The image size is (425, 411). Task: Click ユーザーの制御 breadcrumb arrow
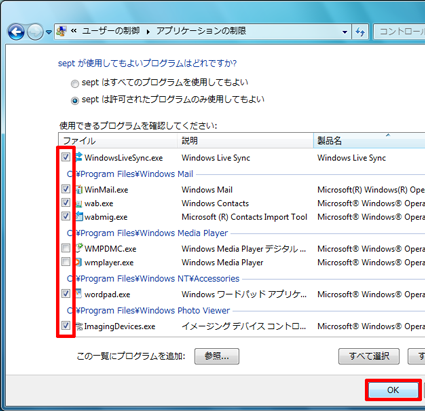point(148,32)
